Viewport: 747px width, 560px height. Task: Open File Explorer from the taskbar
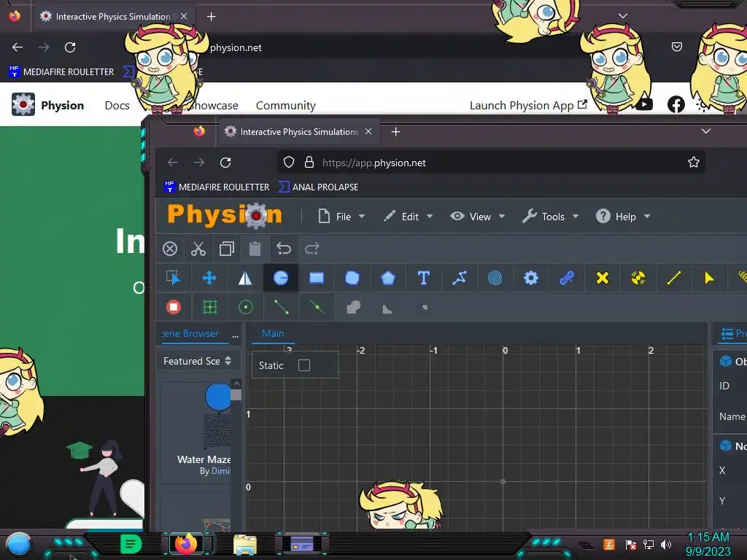(x=245, y=545)
